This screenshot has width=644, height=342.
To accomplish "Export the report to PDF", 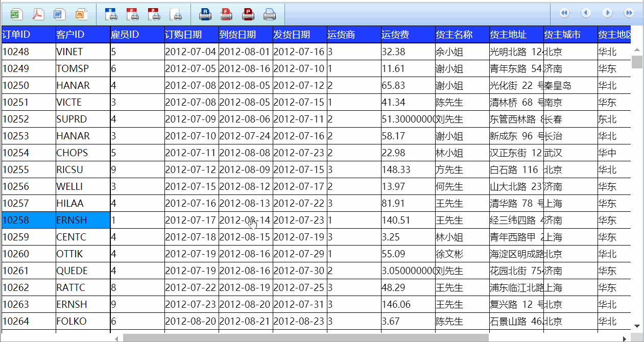I will click(x=38, y=14).
